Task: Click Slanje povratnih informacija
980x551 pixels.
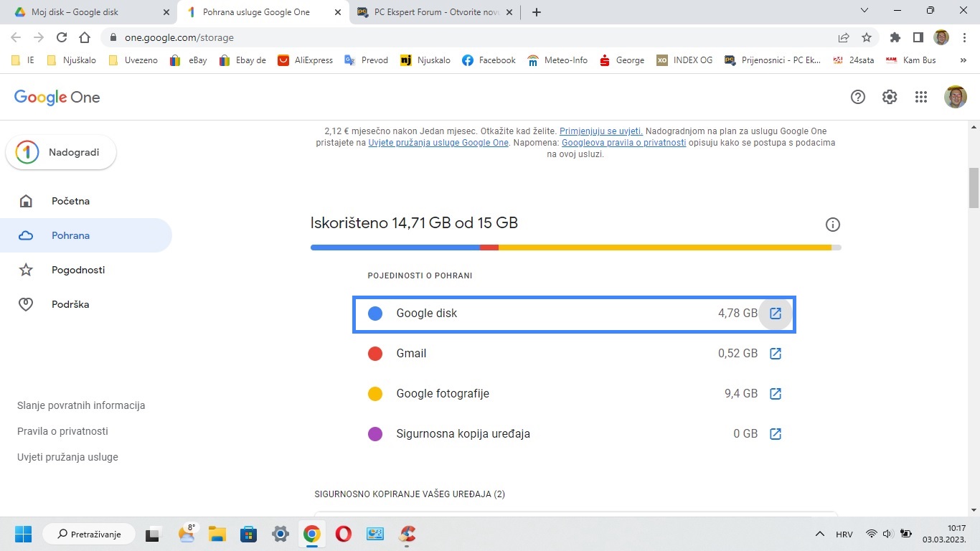Action: 81,405
